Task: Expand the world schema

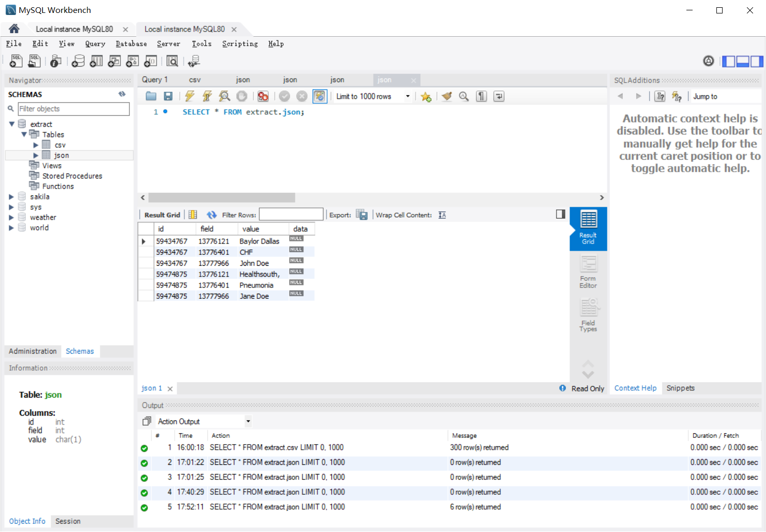Action: pos(11,228)
